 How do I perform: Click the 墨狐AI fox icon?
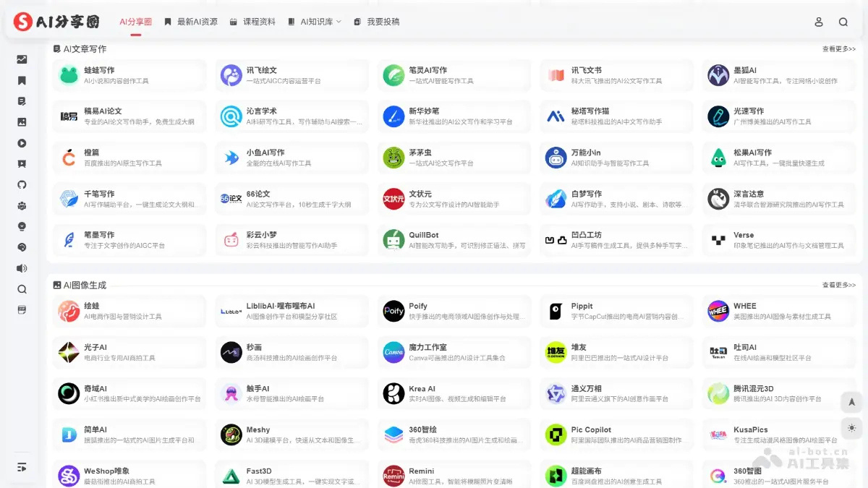click(718, 75)
